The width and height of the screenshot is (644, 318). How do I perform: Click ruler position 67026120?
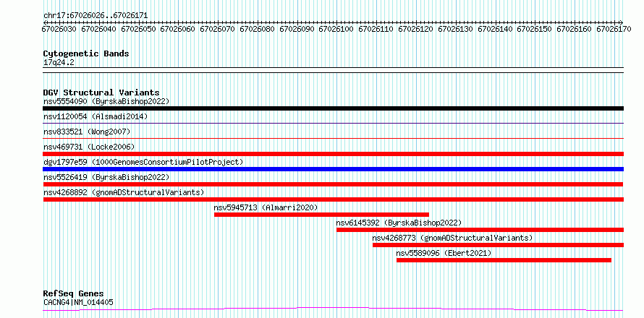point(415,29)
